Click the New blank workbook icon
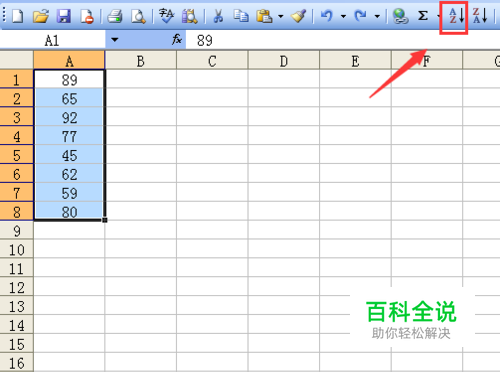Screen dimensions: 500x372 pos(17,16)
